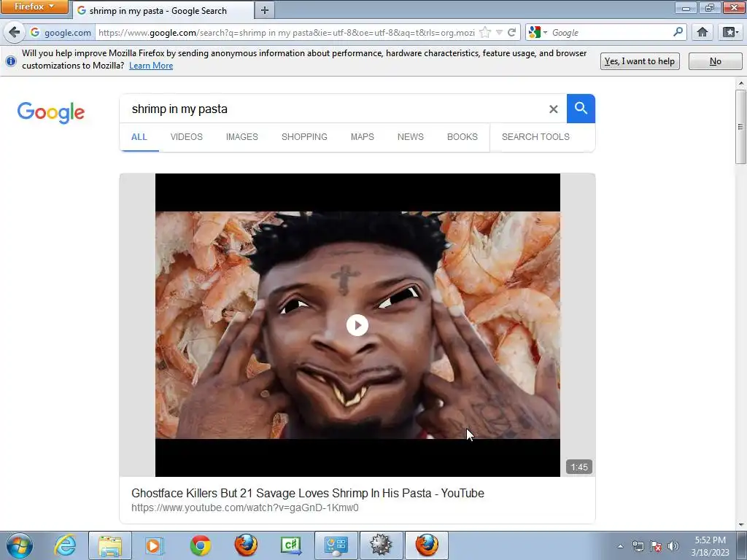Image resolution: width=747 pixels, height=560 pixels.
Task: Click the blue Google search button
Action: pyautogui.click(x=581, y=109)
